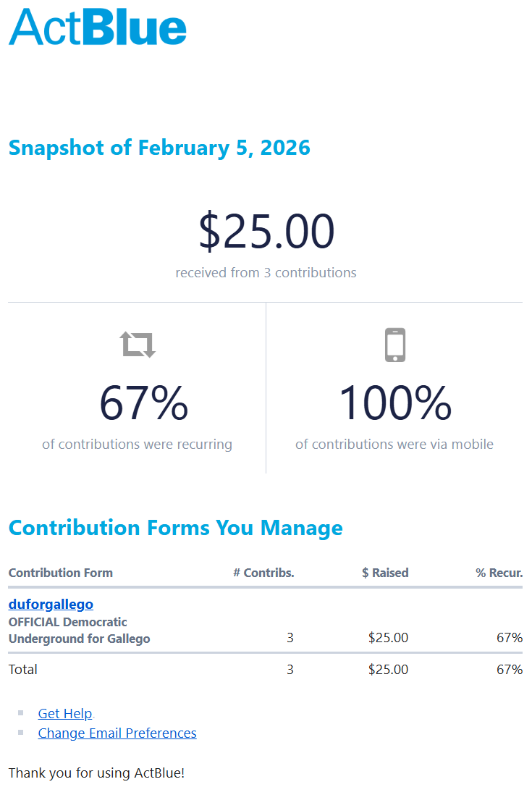Image resolution: width=532 pixels, height=787 pixels.
Task: Click the $ Raised column header
Action: pyautogui.click(x=385, y=573)
